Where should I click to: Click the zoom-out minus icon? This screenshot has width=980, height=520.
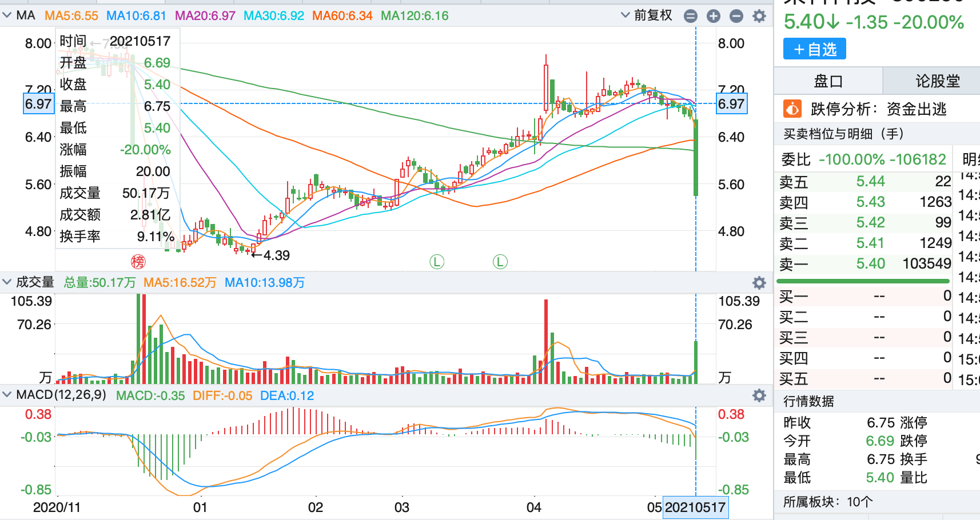coord(736,16)
